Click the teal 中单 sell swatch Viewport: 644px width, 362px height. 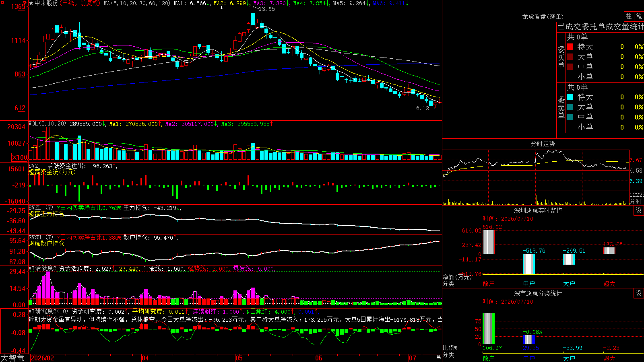(570, 117)
